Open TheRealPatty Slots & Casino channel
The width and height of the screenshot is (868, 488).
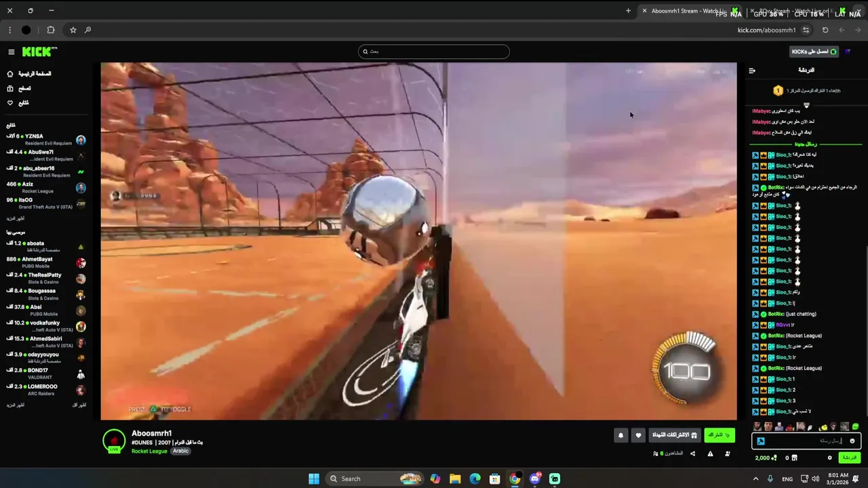pyautogui.click(x=46, y=278)
